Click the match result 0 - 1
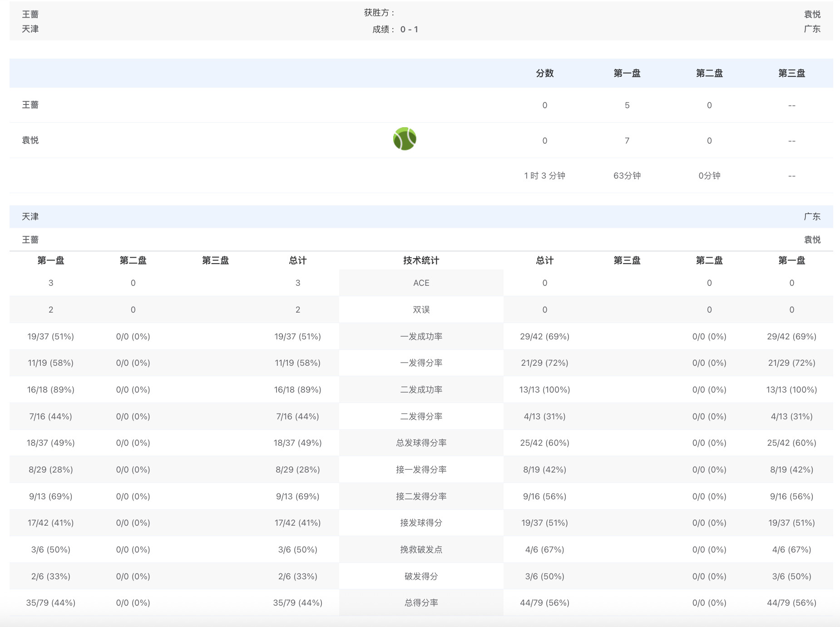Viewport: 840px width, 627px height. [x=409, y=30]
